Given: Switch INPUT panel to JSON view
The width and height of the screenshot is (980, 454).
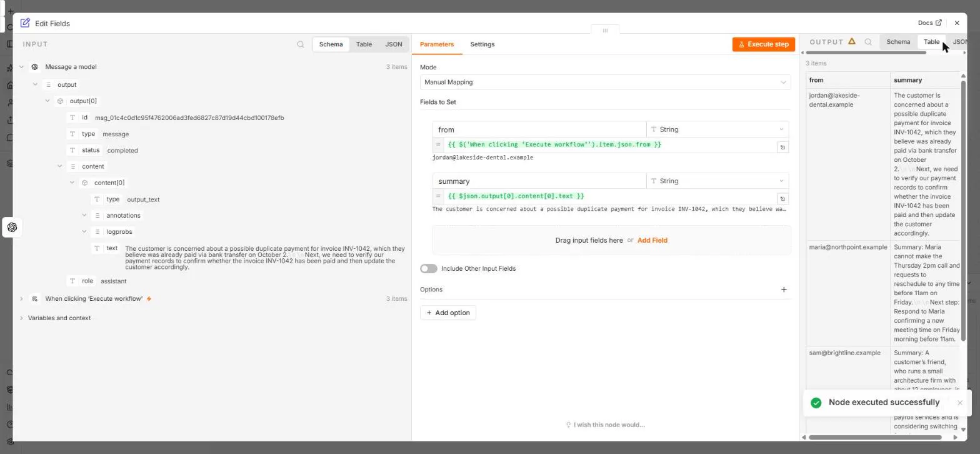Looking at the screenshot, I should [x=394, y=44].
